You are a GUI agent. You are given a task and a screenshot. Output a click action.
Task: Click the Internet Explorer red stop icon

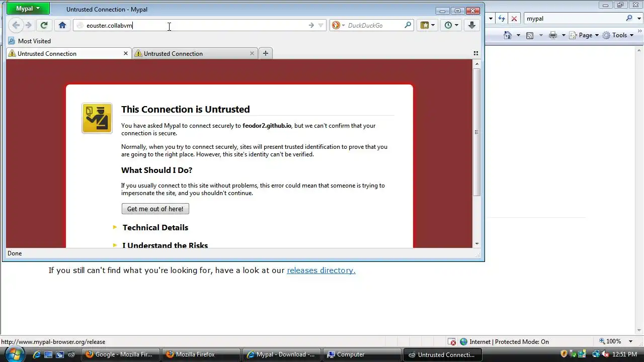(514, 18)
